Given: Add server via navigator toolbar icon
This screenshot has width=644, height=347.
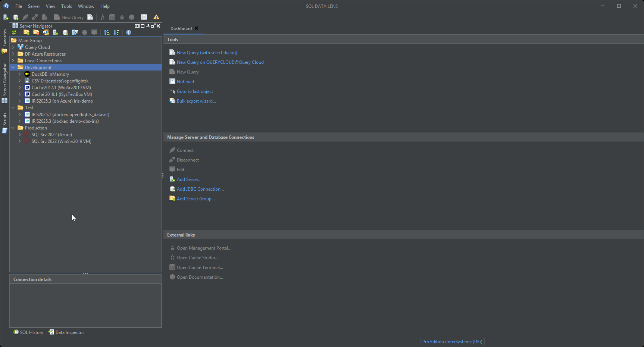Looking at the screenshot, I should (x=56, y=32).
